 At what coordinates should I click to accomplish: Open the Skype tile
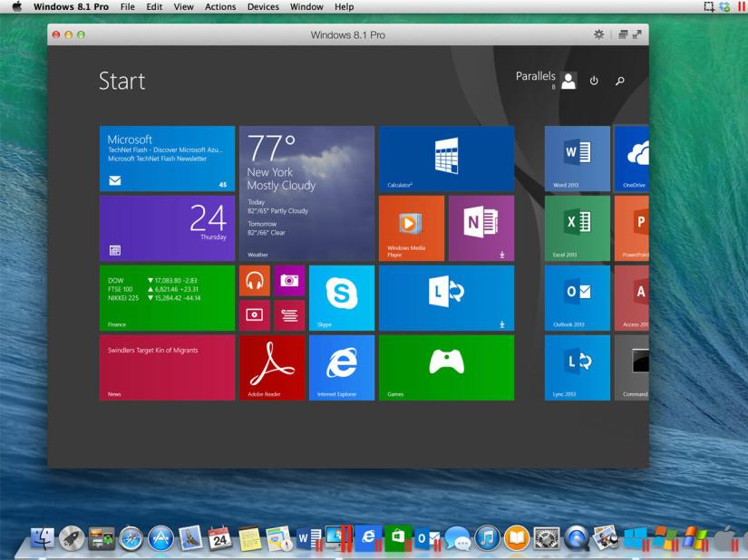[x=341, y=298]
